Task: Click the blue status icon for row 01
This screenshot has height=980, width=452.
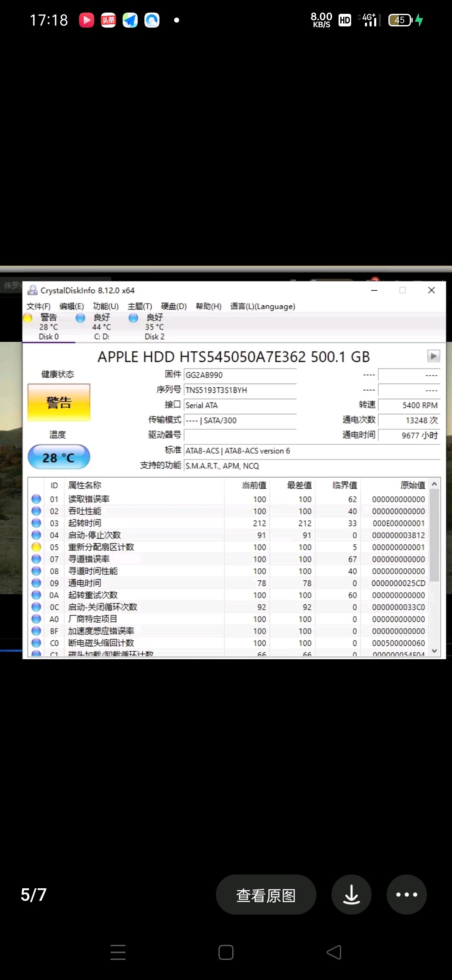Action: [x=36, y=499]
